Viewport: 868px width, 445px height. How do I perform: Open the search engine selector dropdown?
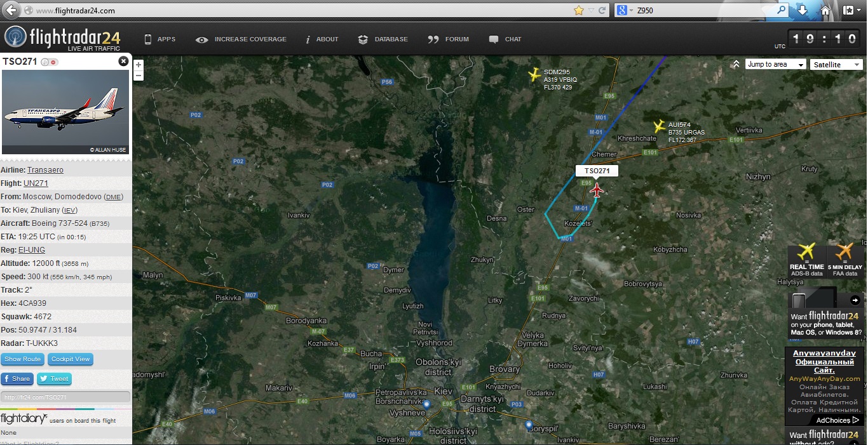point(625,10)
